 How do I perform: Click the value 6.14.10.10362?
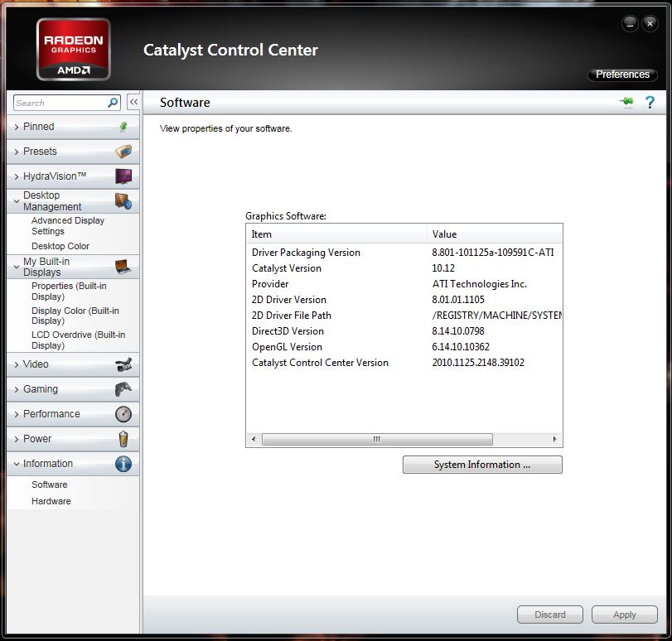pyautogui.click(x=461, y=347)
